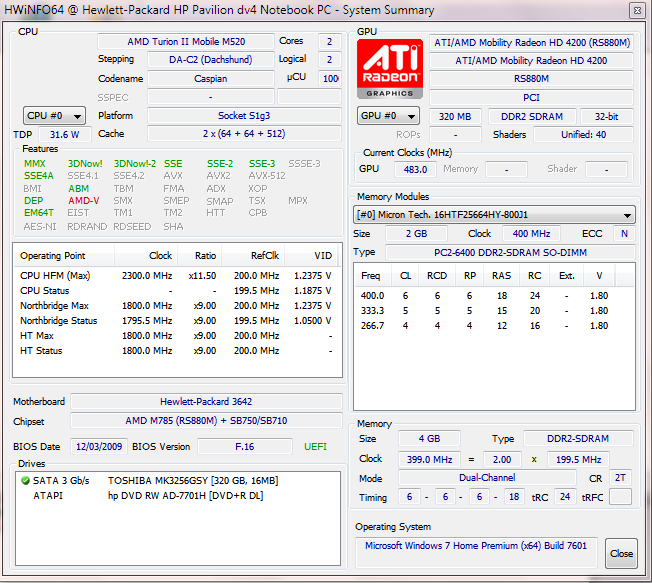Image resolution: width=652 pixels, height=583 pixels.
Task: Click the RefClk column header
Action: pyautogui.click(x=253, y=255)
